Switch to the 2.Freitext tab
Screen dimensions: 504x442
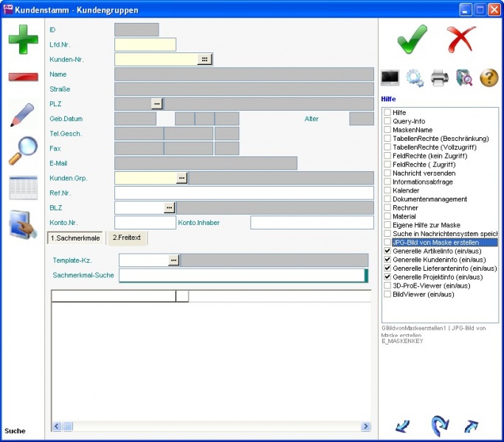[128, 238]
